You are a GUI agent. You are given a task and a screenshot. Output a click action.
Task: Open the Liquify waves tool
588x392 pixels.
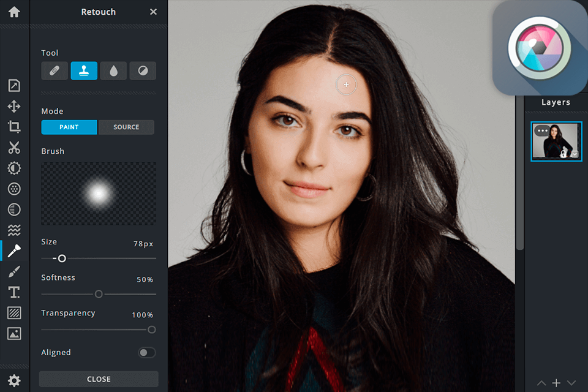14,230
